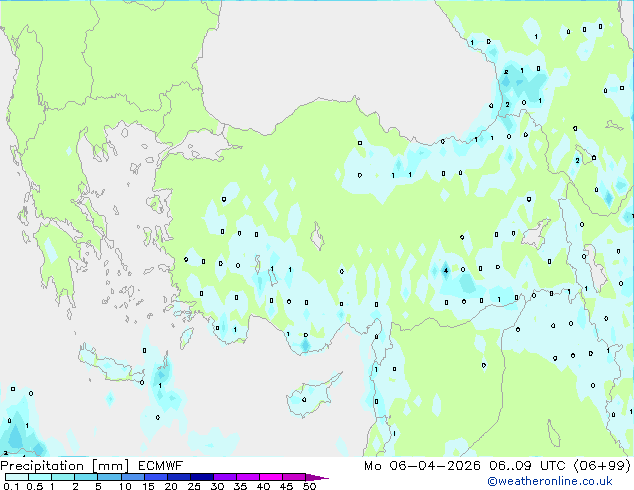Open the weatheronline.co.uk copyright link
Image resolution: width=634 pixels, height=490 pixels.
550,481
